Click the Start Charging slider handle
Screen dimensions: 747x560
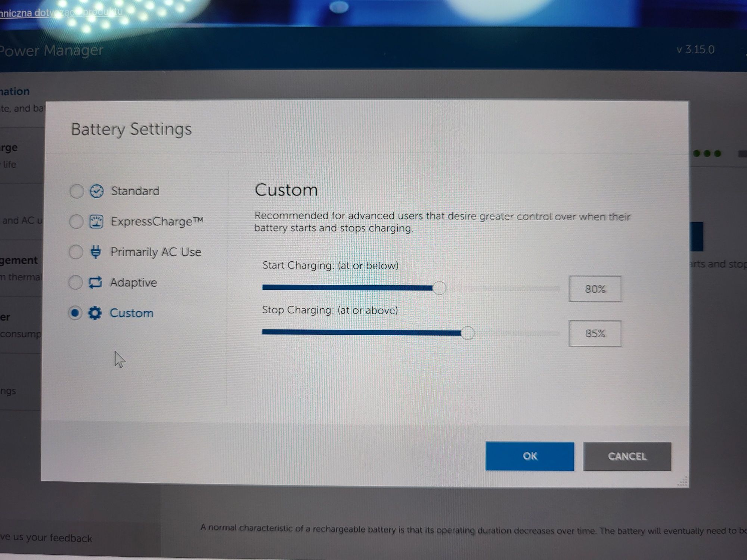coord(439,288)
